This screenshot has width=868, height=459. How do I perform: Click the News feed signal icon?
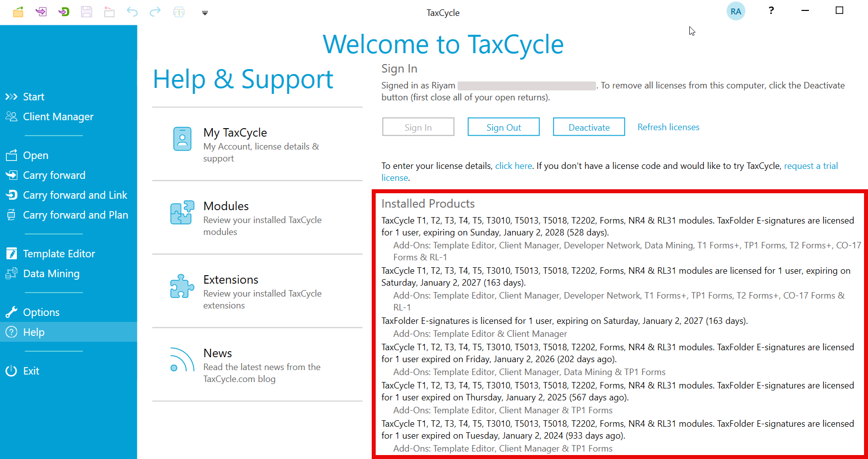pyautogui.click(x=182, y=360)
